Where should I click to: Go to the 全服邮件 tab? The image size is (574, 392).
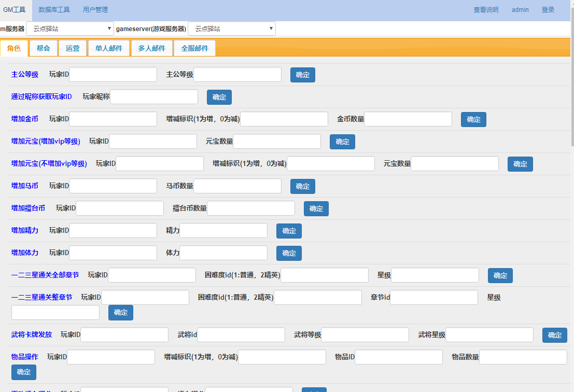[194, 48]
